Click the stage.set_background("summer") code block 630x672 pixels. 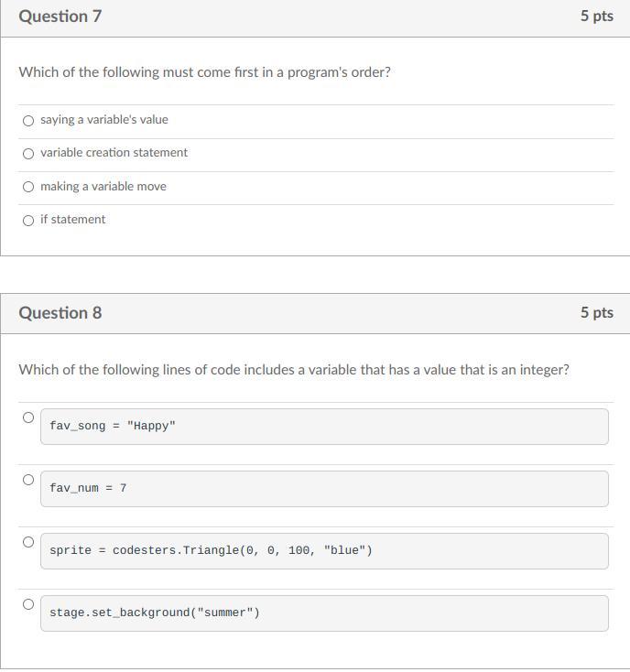point(324,613)
